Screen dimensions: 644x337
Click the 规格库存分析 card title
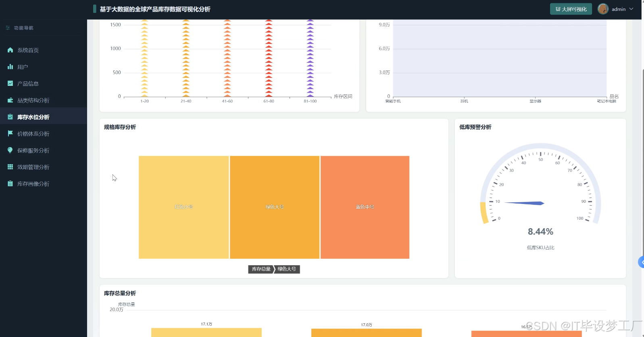[x=120, y=127]
